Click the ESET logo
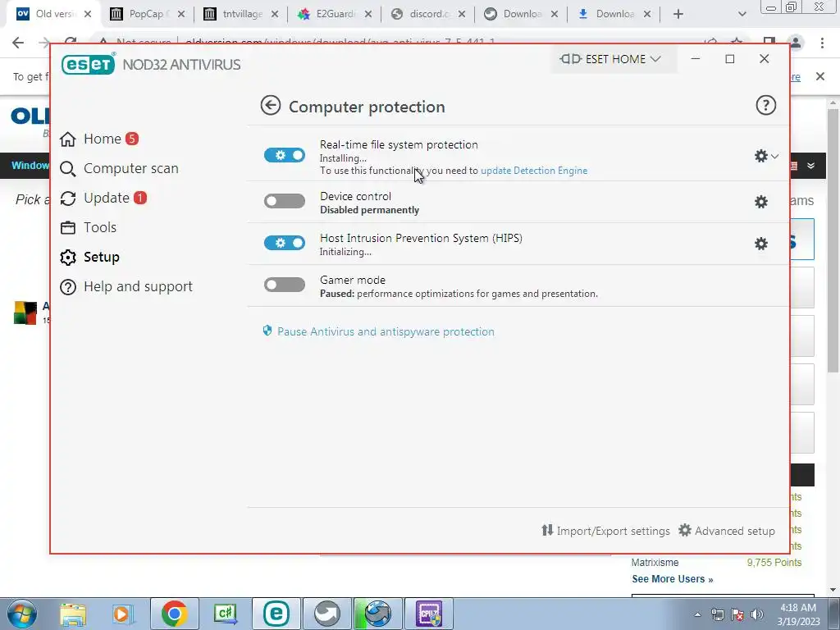 coord(89,64)
